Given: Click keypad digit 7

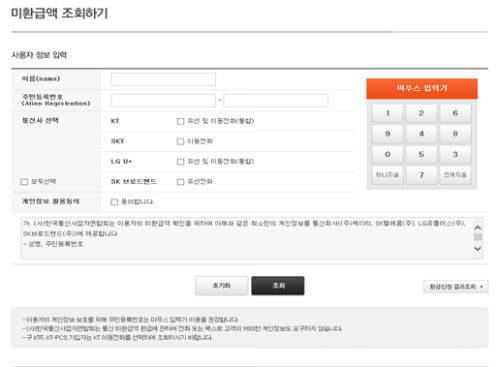Looking at the screenshot, I should point(421,175).
